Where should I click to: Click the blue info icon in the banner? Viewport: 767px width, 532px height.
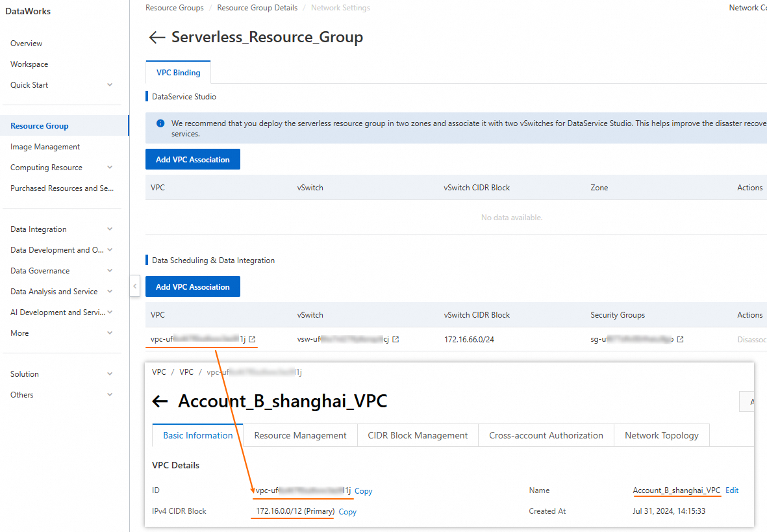160,123
